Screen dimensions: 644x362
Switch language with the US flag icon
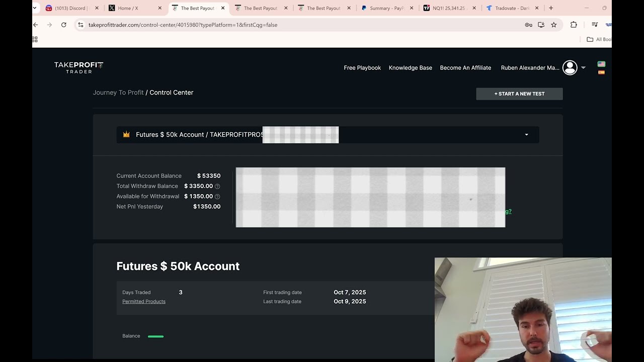click(x=601, y=64)
